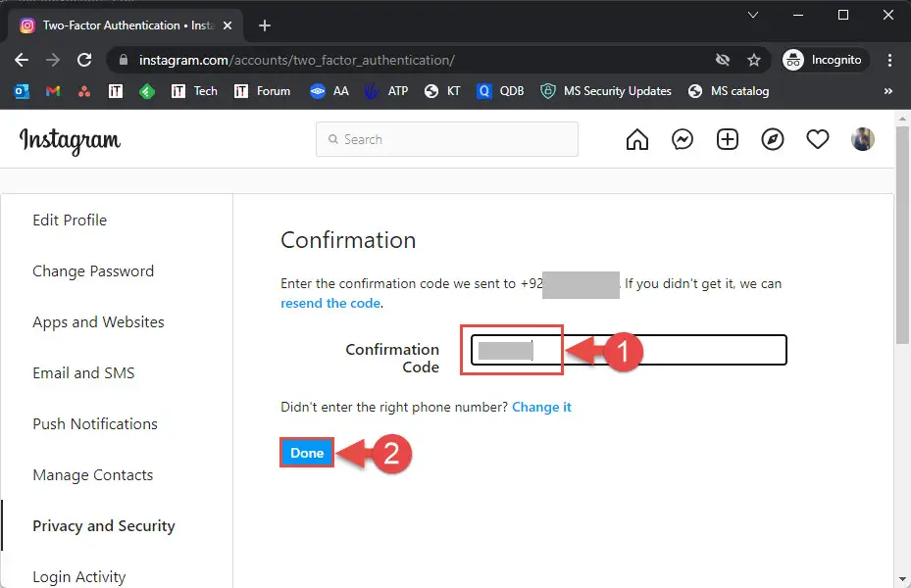Open the KT bookmark

pyautogui.click(x=442, y=91)
